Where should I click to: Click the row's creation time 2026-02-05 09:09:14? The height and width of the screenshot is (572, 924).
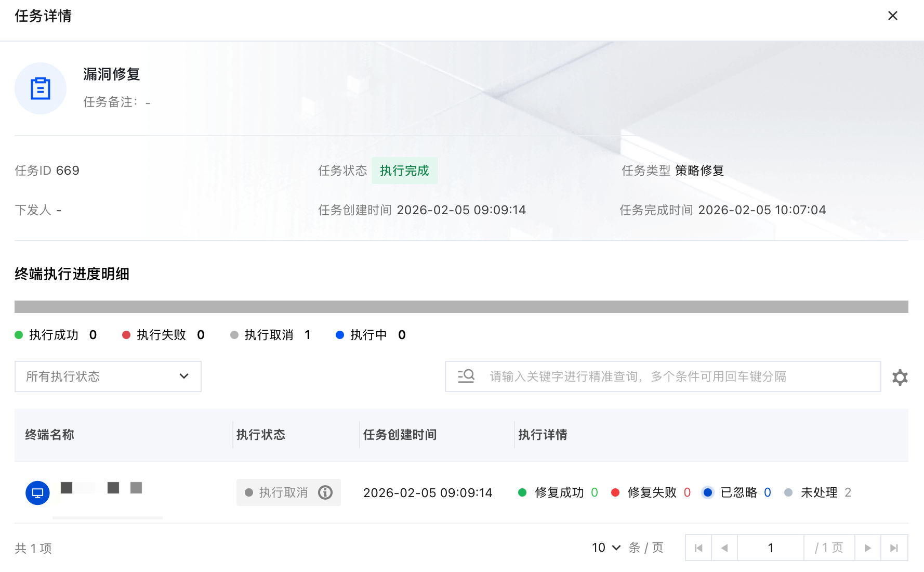[x=428, y=493]
